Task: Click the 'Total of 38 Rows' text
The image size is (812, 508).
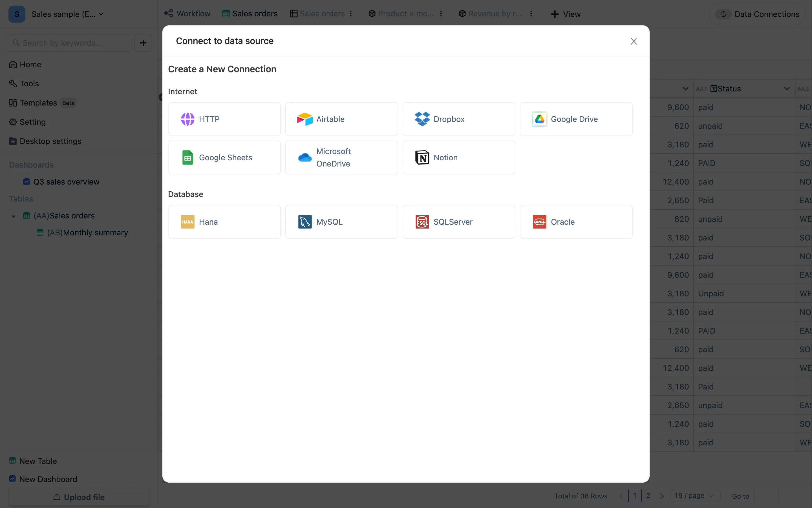Action: click(581, 496)
